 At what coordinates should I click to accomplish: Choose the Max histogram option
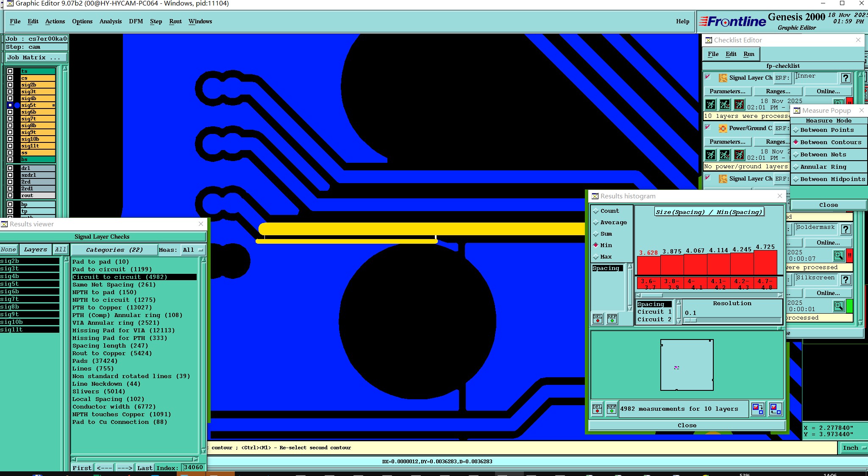point(606,257)
